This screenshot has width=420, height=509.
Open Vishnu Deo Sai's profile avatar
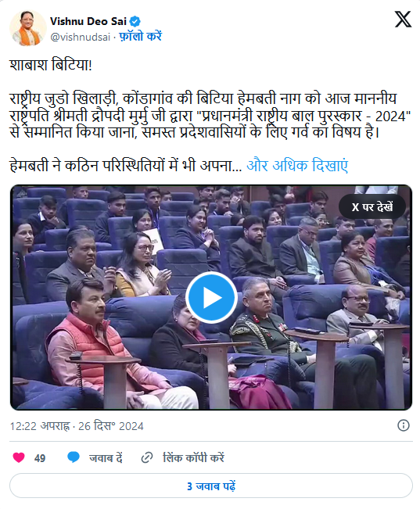pyautogui.click(x=27, y=28)
